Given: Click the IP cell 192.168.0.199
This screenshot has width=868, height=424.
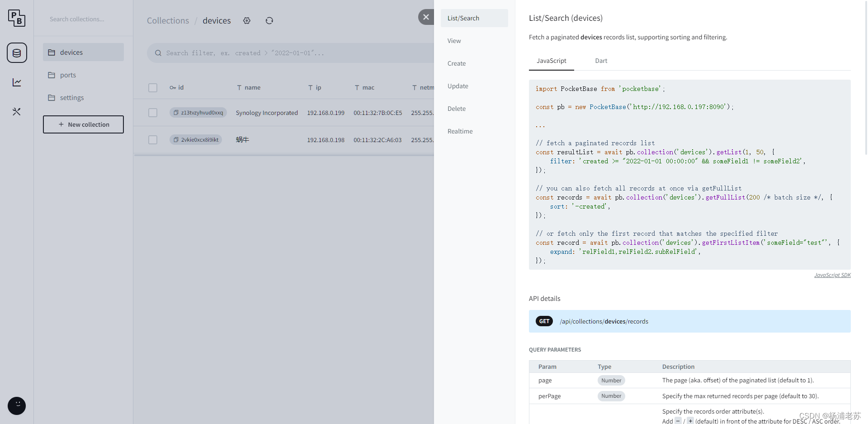Looking at the screenshot, I should [325, 113].
